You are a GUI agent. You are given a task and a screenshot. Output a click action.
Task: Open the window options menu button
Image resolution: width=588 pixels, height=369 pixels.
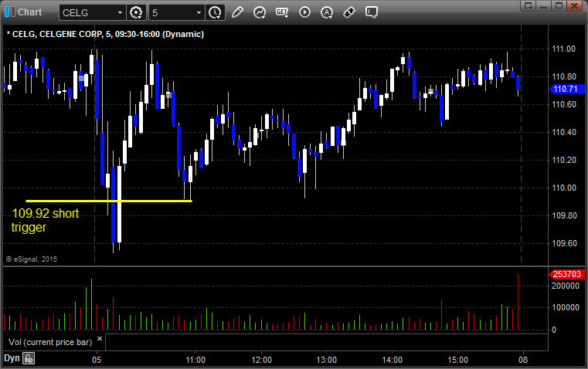pos(529,5)
